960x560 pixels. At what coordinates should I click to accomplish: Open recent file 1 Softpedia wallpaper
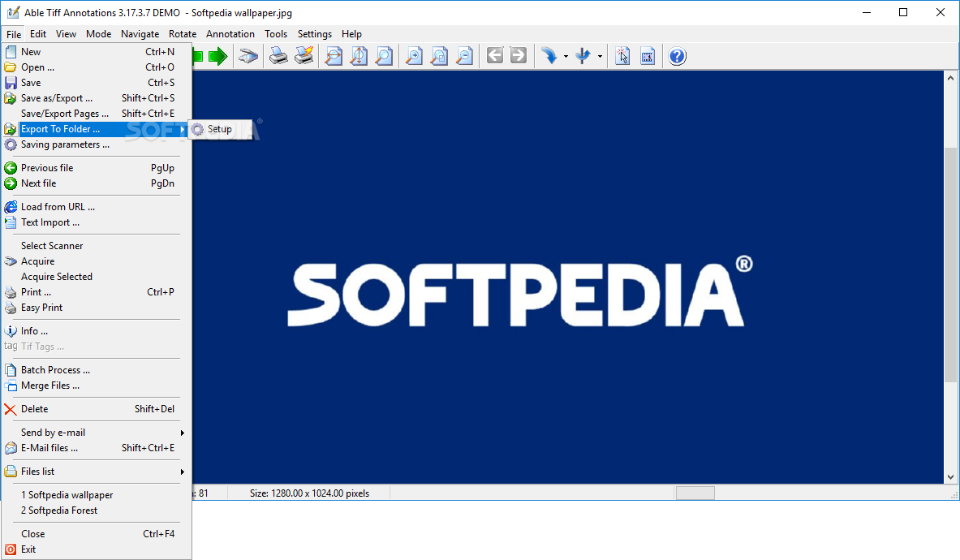(97, 495)
